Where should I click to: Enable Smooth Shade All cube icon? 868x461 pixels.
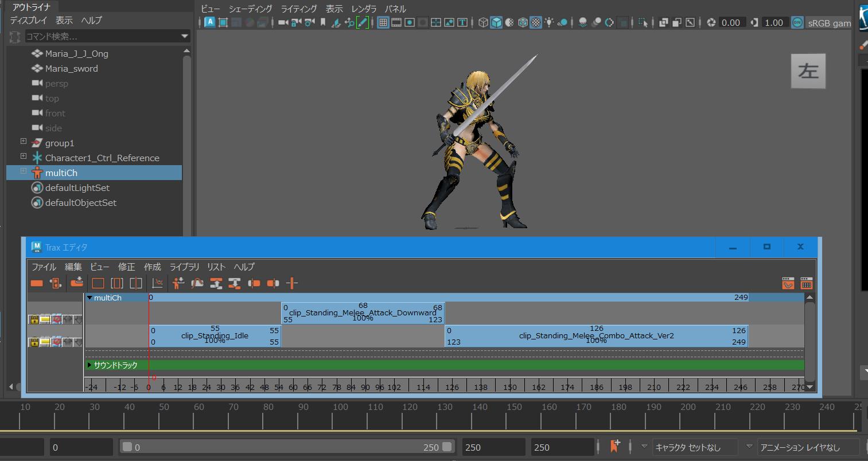coord(496,22)
